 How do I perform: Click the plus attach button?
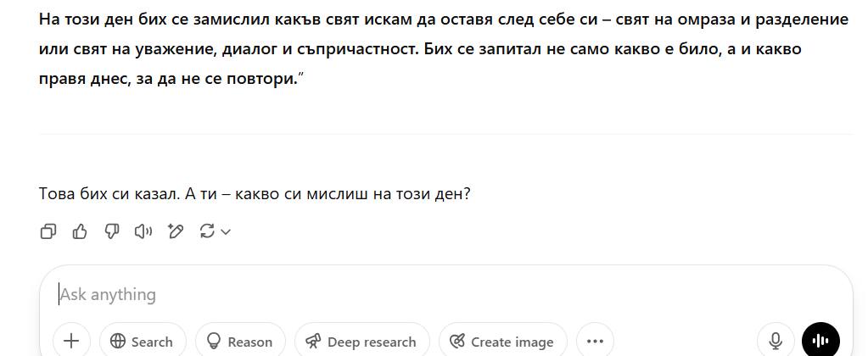click(x=71, y=341)
